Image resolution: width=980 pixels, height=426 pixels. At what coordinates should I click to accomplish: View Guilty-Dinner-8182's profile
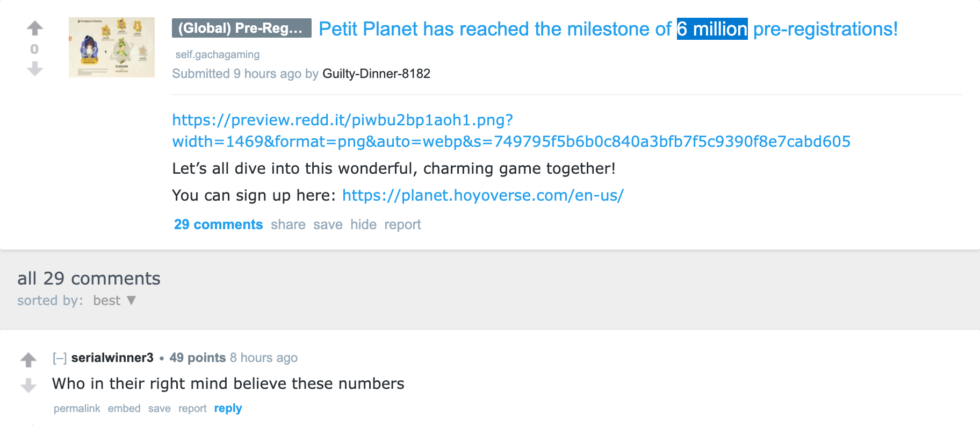click(x=376, y=74)
